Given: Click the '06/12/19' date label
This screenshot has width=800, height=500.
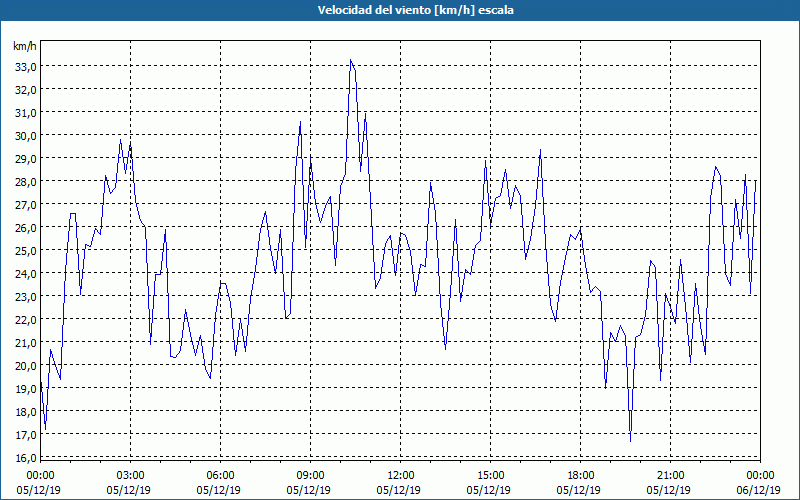Looking at the screenshot, I should (x=758, y=490).
